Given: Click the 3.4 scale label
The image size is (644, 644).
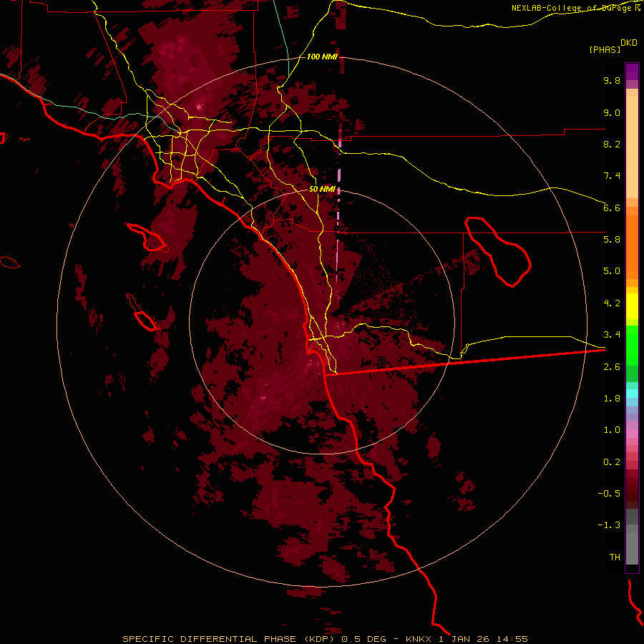Looking at the screenshot, I should (612, 335).
